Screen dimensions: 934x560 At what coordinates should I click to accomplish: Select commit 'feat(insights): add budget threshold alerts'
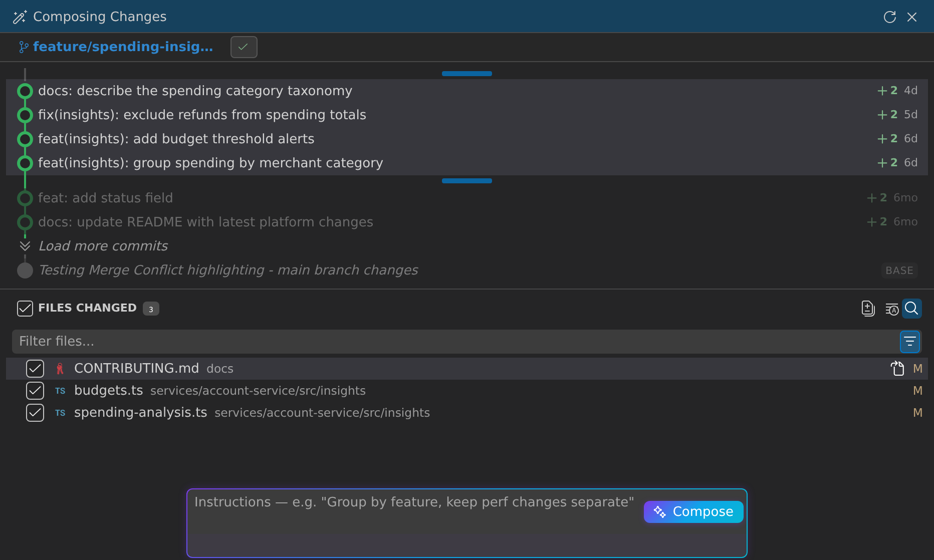[x=467, y=139]
